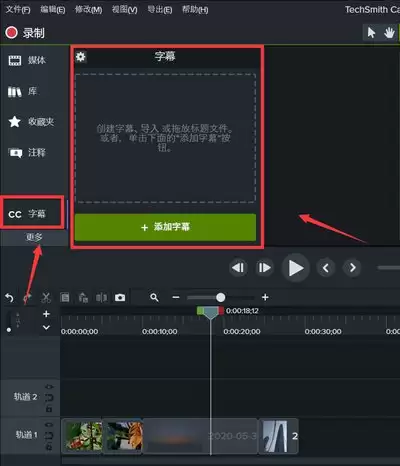Open the 库 library tab
The height and width of the screenshot is (466, 400).
[x=23, y=91]
